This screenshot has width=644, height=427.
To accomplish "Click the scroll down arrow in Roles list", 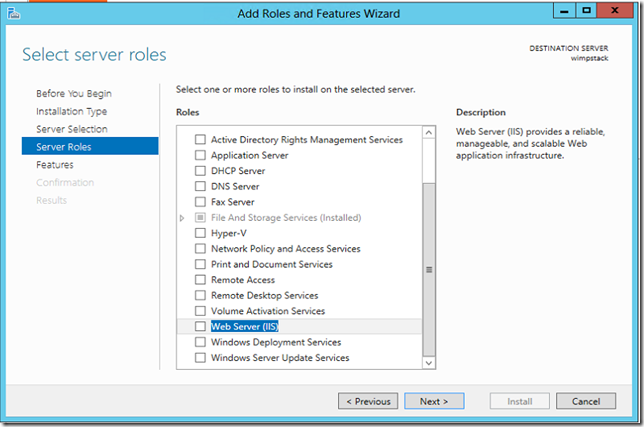I will [429, 363].
